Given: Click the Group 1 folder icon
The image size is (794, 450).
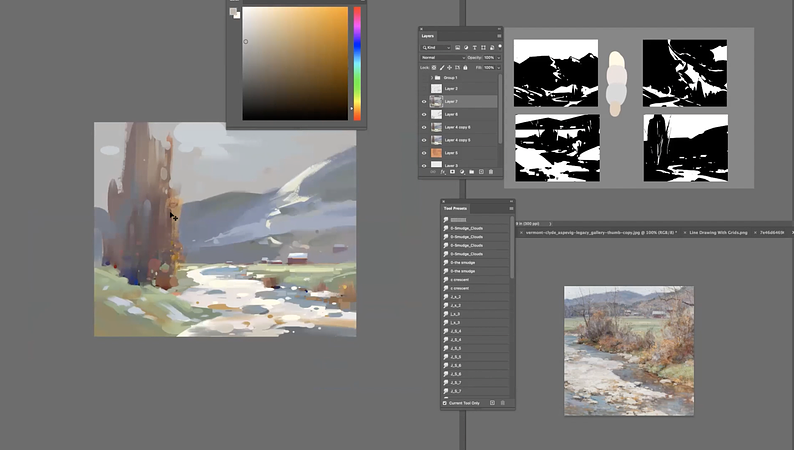Looking at the screenshot, I should coord(438,78).
